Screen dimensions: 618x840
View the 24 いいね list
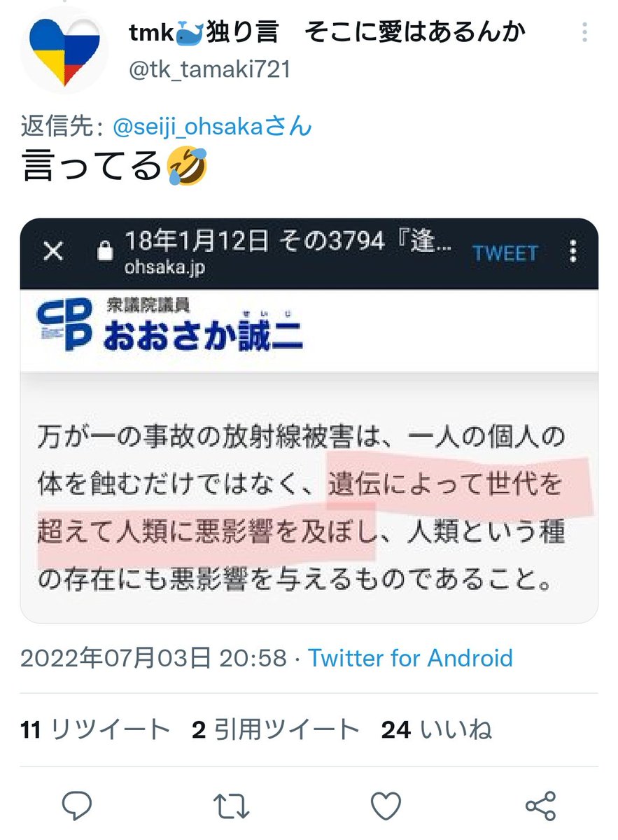pyautogui.click(x=437, y=730)
